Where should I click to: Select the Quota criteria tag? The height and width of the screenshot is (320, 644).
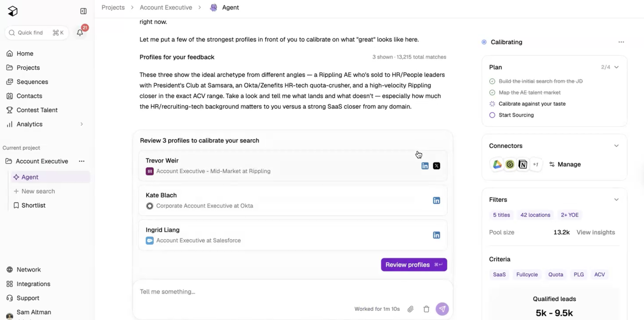coord(556,274)
